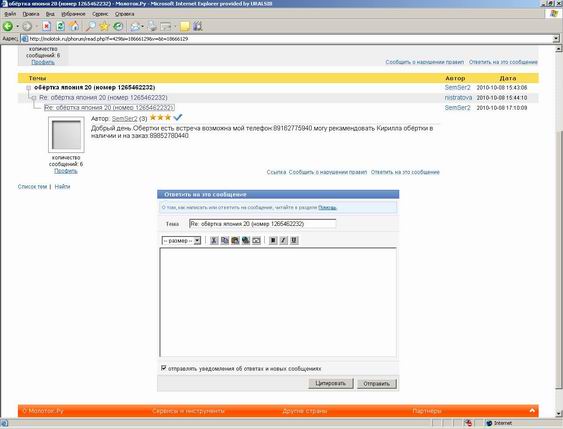Screen dimensions: 563x429
Task: Open SemSer2 author profile link
Action: pos(124,118)
